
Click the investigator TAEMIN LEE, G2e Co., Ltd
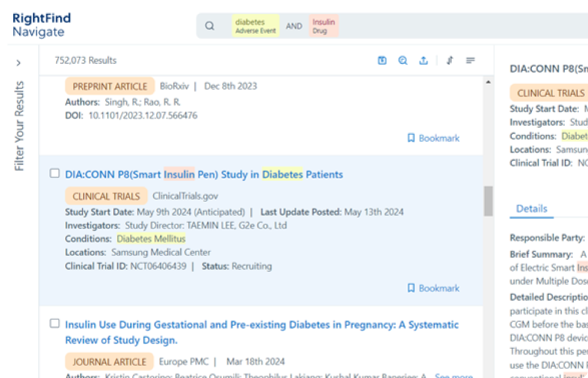pos(237,225)
